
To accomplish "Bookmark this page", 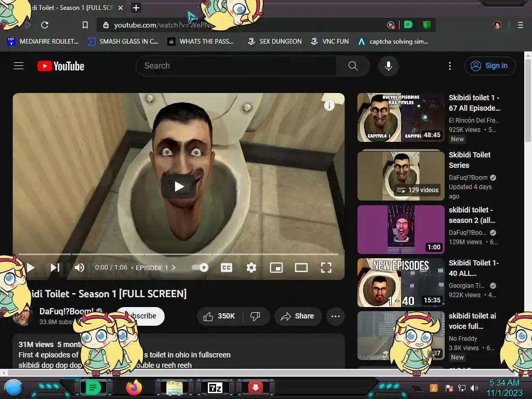I will 85,25.
